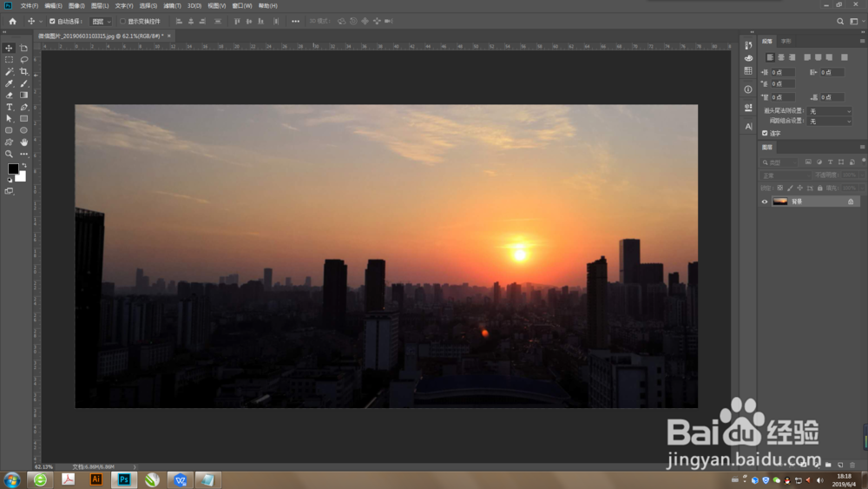Click the Background layer thumbnail

point(780,202)
